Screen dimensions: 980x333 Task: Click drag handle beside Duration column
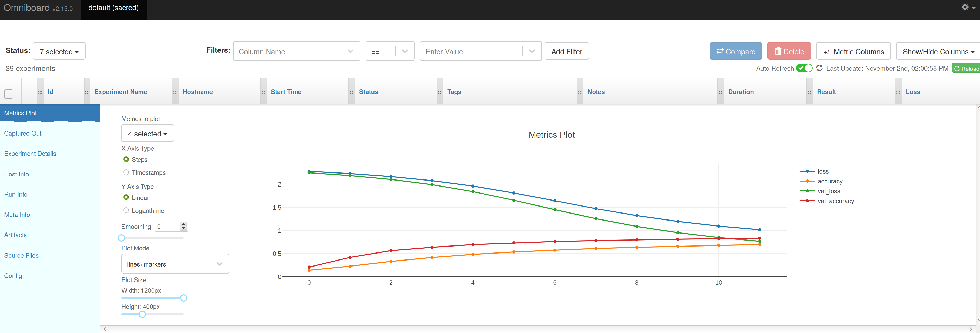720,92
